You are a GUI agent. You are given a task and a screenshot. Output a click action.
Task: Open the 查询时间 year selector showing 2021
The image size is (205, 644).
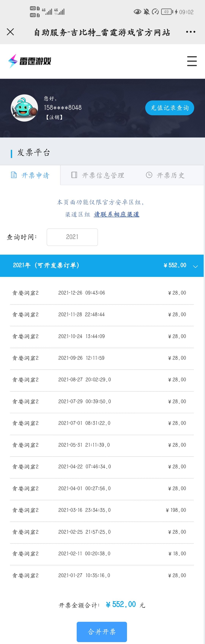(72, 237)
